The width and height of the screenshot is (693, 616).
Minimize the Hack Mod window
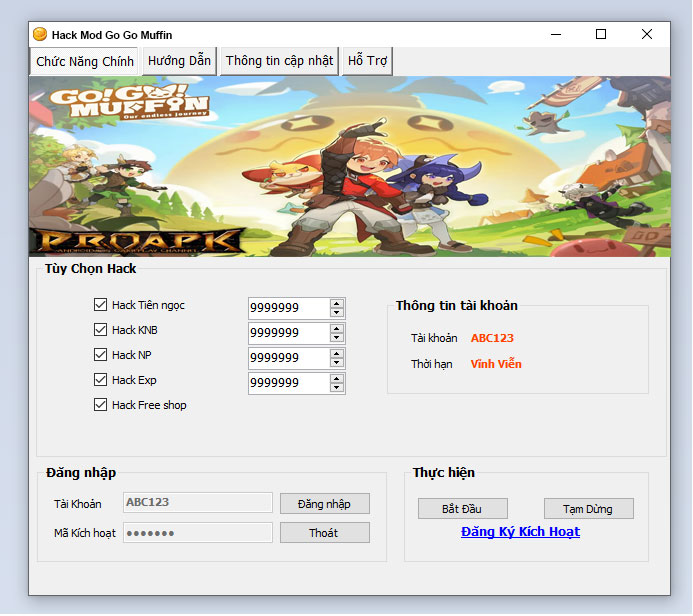click(x=556, y=34)
